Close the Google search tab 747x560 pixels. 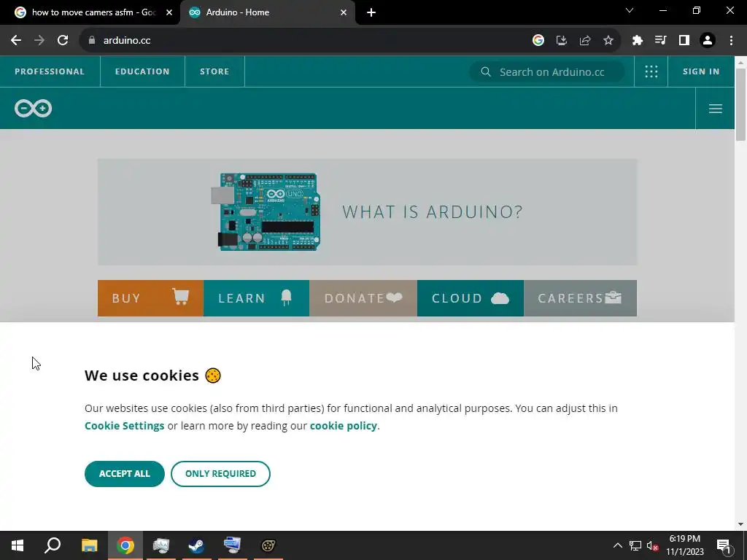169,12
